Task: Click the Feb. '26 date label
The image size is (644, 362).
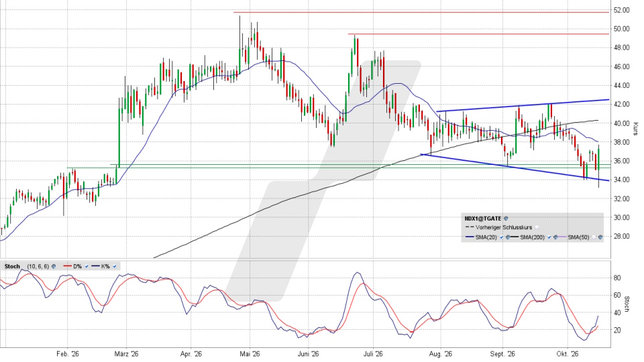Action: pyautogui.click(x=67, y=354)
